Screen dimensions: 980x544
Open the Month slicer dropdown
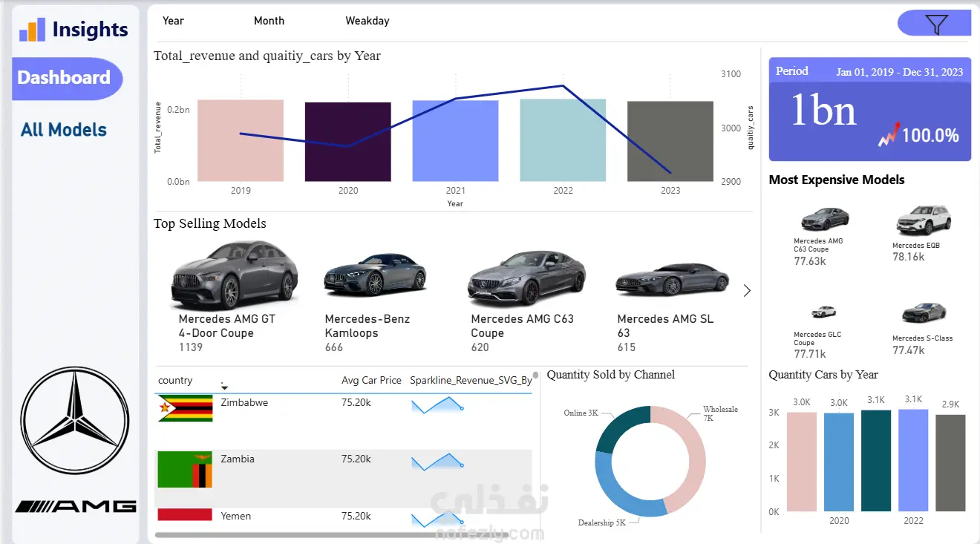click(269, 21)
